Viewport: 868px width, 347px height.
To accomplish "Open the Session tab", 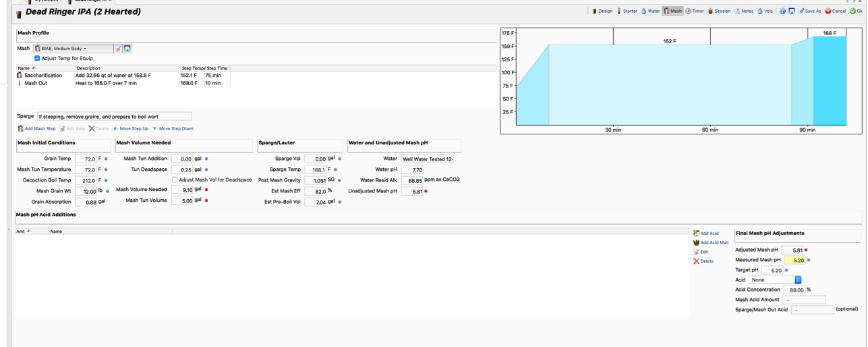I will point(719,11).
